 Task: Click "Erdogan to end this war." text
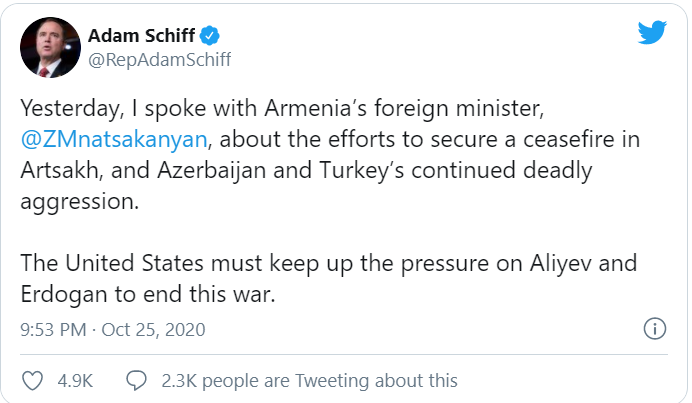(148, 294)
